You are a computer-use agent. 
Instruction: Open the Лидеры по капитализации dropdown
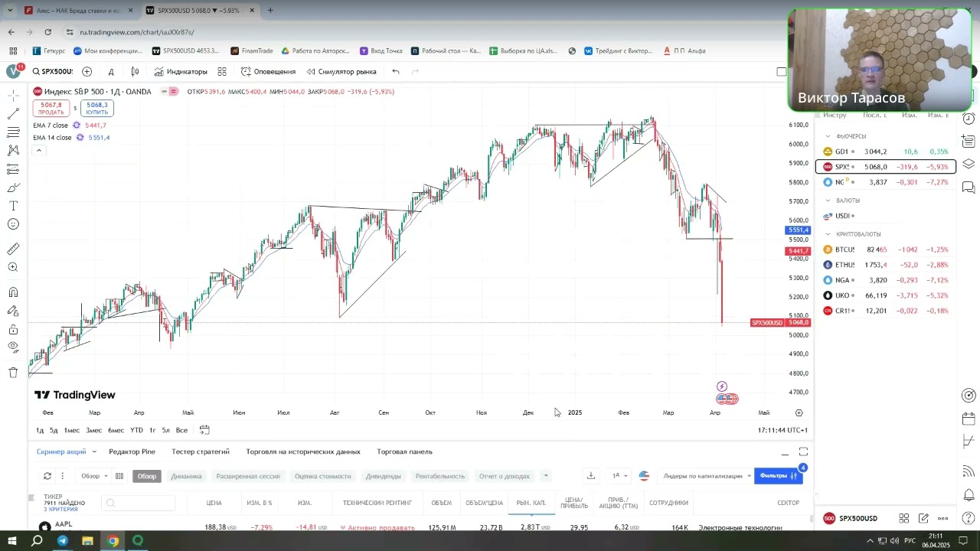[x=707, y=476]
